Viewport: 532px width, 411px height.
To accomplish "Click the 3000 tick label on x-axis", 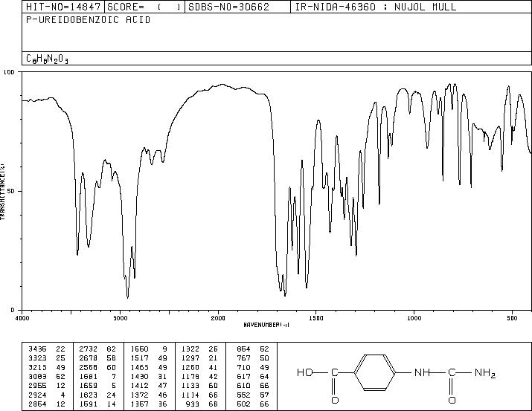I will point(120,318).
